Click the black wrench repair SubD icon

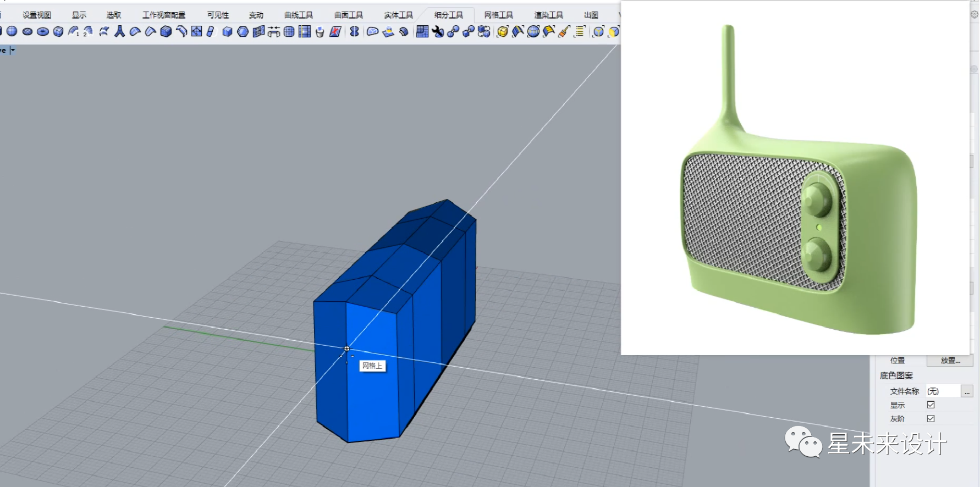[x=438, y=31]
